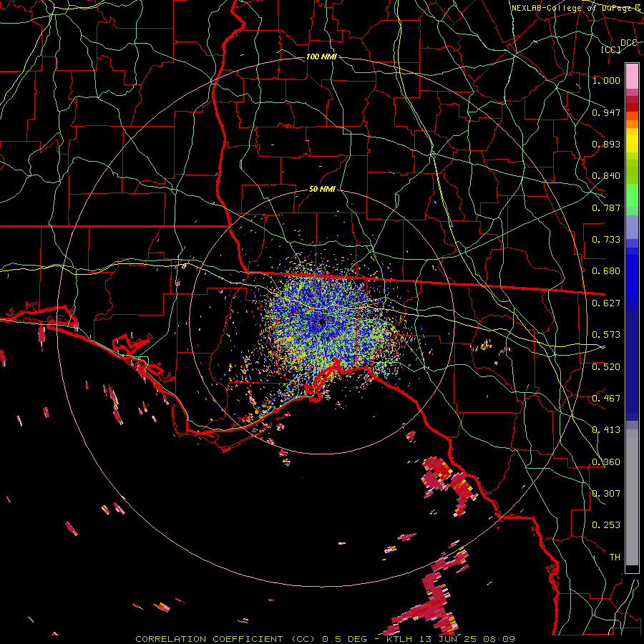Image resolution: width=644 pixels, height=644 pixels.
Task: Click the KTLH radar site black dot
Action: pyautogui.click(x=323, y=321)
